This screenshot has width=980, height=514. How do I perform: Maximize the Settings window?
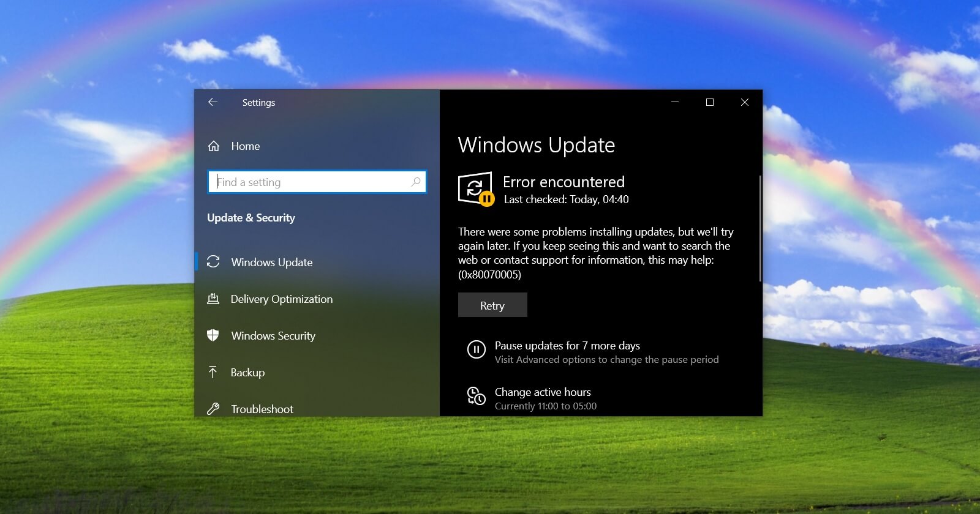coord(710,102)
